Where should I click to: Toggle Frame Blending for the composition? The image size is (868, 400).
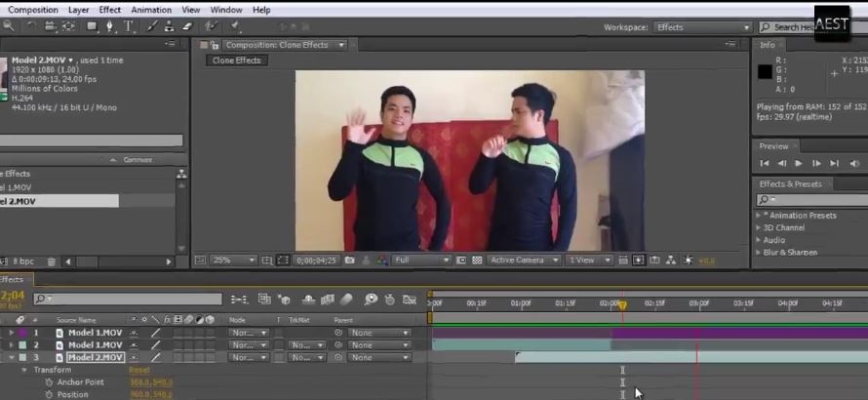tap(327, 300)
